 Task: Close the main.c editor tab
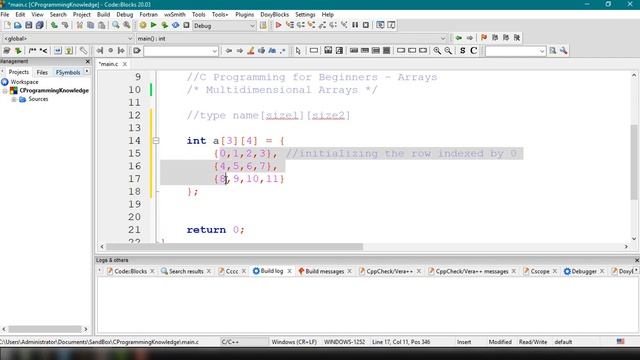tap(125, 64)
